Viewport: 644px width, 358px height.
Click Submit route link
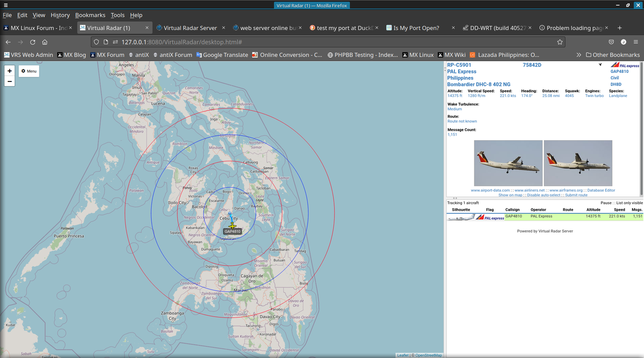[x=576, y=195]
